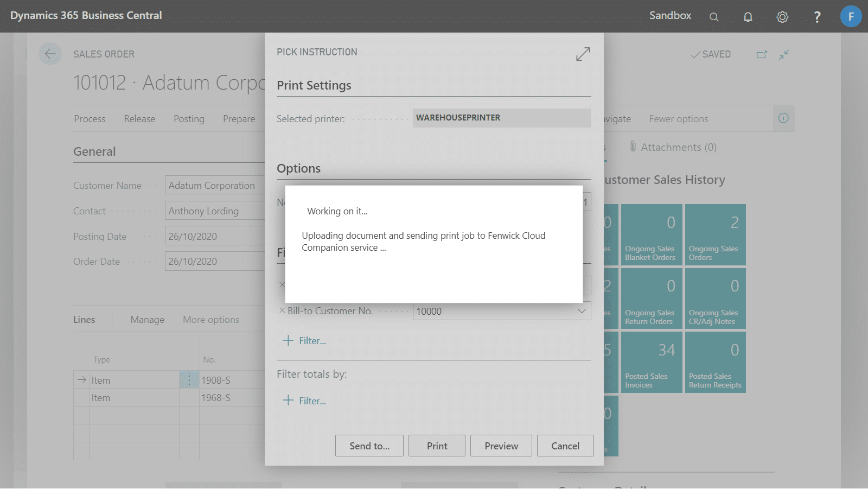This screenshot has width=868, height=489.
Task: Open settings gear icon
Action: click(782, 17)
